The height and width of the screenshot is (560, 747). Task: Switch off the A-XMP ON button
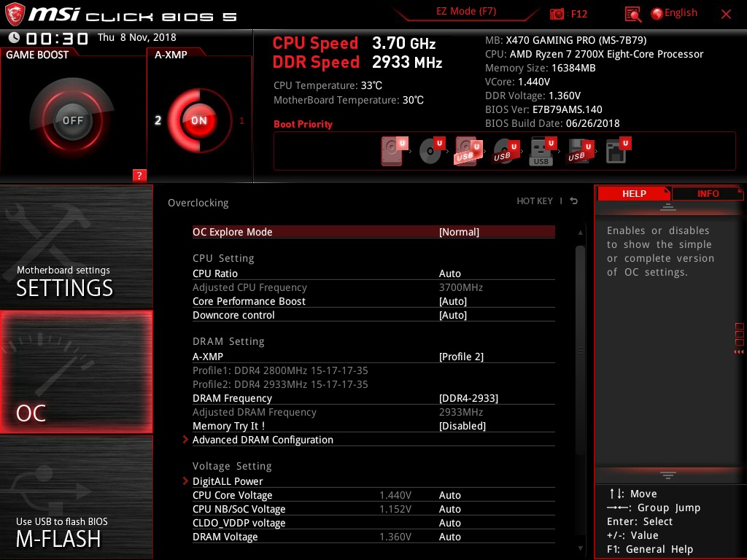pos(198,120)
